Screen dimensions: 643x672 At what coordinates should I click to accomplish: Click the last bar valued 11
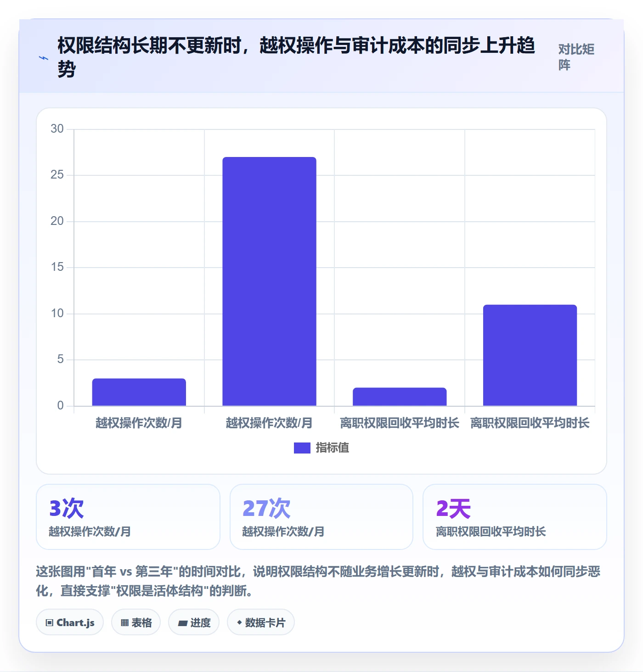tap(530, 355)
